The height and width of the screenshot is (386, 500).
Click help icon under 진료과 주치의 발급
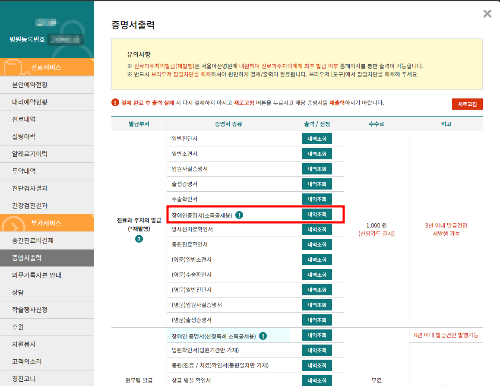click(x=139, y=239)
